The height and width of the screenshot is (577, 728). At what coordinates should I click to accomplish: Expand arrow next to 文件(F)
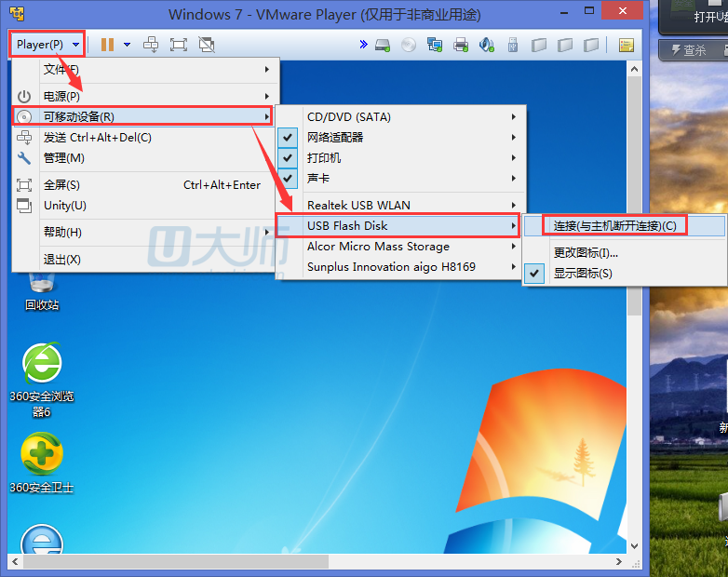(x=267, y=70)
